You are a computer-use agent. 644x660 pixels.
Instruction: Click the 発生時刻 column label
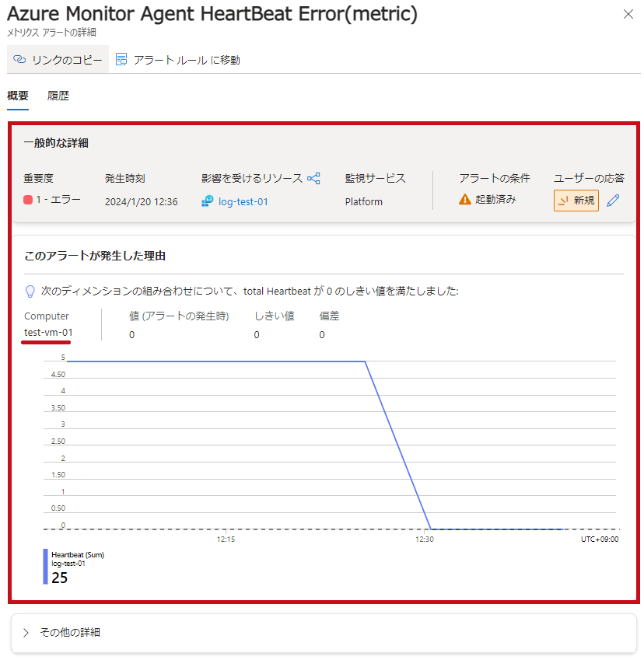pyautogui.click(x=125, y=179)
